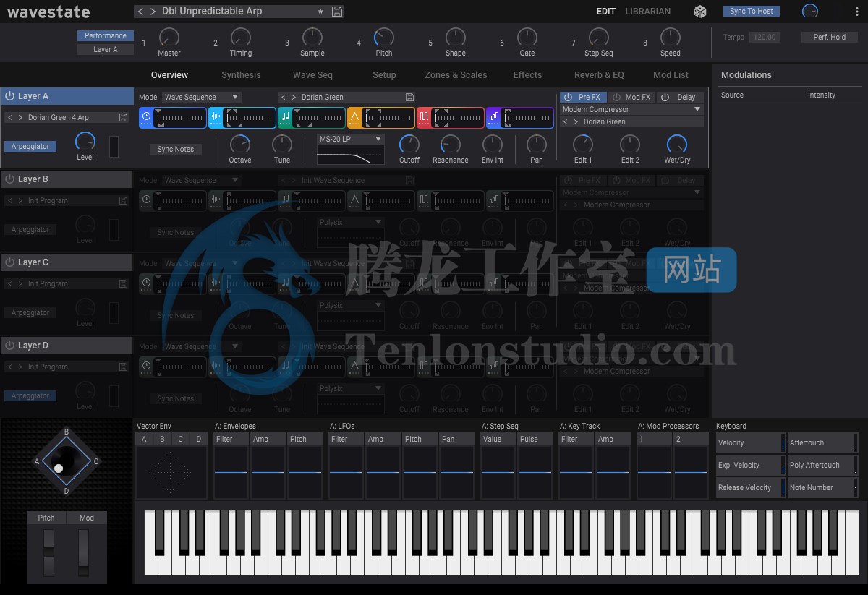Viewport: 868px width, 595px height.
Task: Open the Reverb & EQ tab
Action: pos(599,75)
